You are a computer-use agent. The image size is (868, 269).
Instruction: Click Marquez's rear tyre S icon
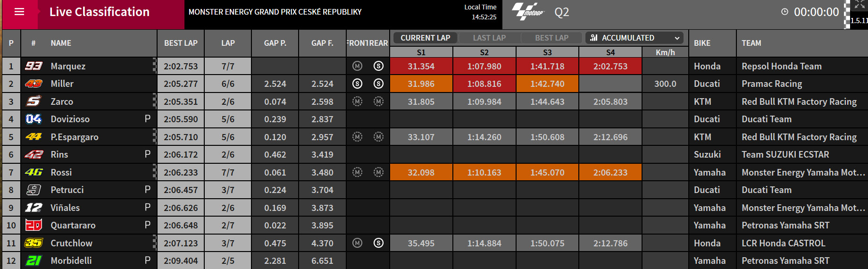(378, 66)
